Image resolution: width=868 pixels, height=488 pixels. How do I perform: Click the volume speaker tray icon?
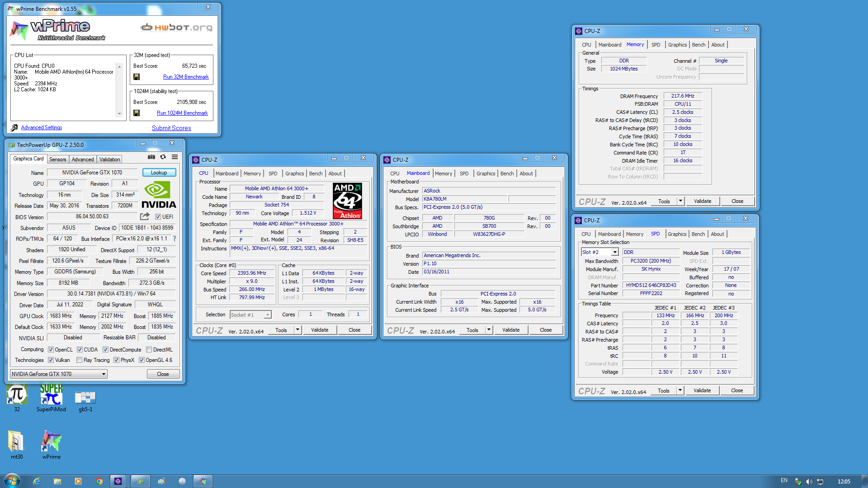coord(809,482)
